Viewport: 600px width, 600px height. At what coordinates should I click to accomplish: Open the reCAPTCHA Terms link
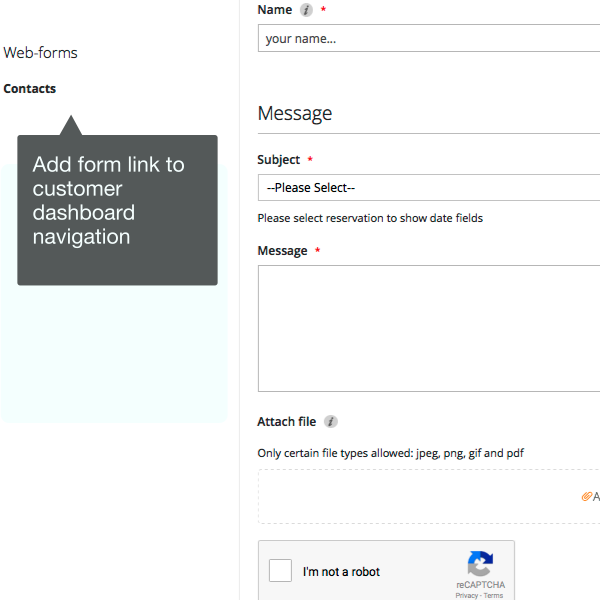click(493, 595)
